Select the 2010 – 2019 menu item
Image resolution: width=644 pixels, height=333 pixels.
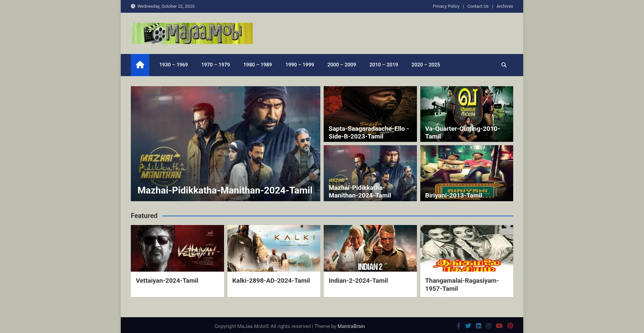(384, 65)
